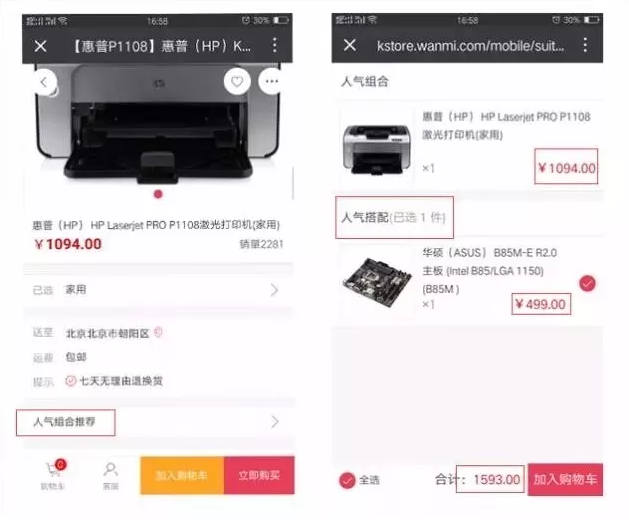Close the 惠普P1108 product page with X

pyautogui.click(x=41, y=46)
